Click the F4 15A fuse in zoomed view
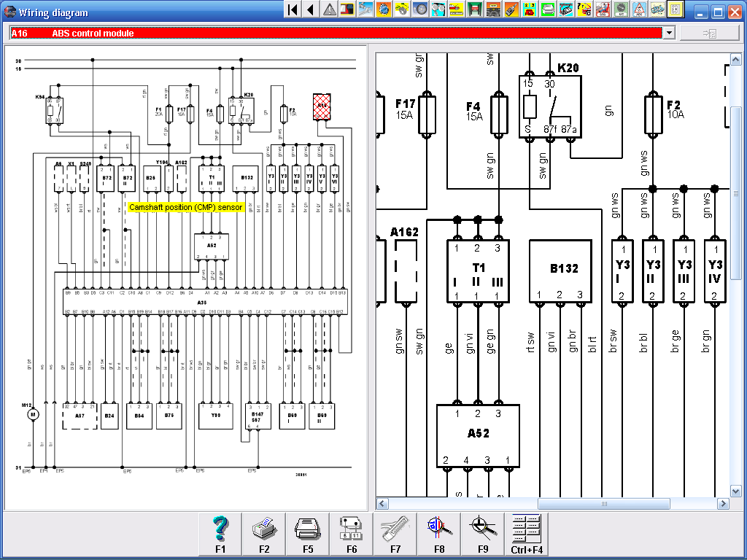 pos(498,114)
